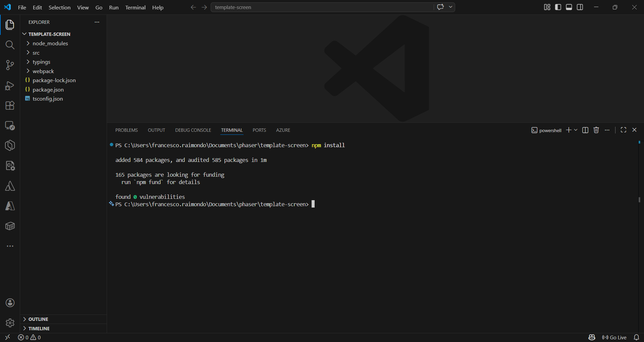The image size is (644, 342).
Task: Open the launch profile dropdown next to plus
Action: tap(576, 130)
